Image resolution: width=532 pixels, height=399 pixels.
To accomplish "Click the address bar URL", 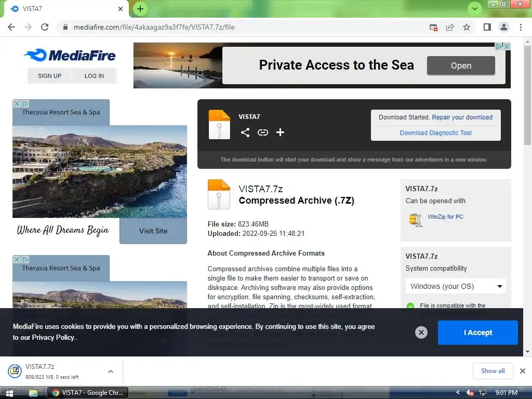I will pyautogui.click(x=154, y=27).
